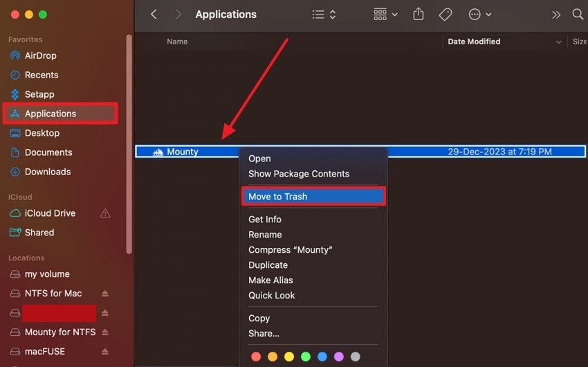Go forward with the right chevron button

point(178,15)
